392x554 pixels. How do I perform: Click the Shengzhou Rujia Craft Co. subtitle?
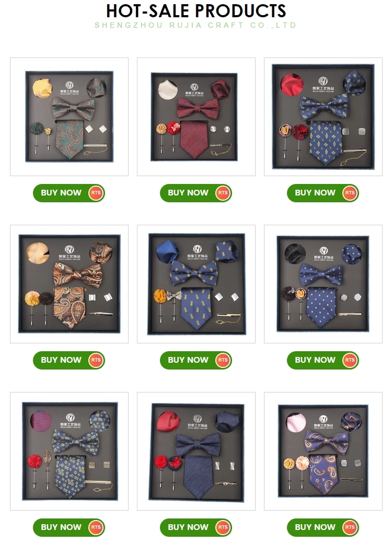(x=195, y=25)
